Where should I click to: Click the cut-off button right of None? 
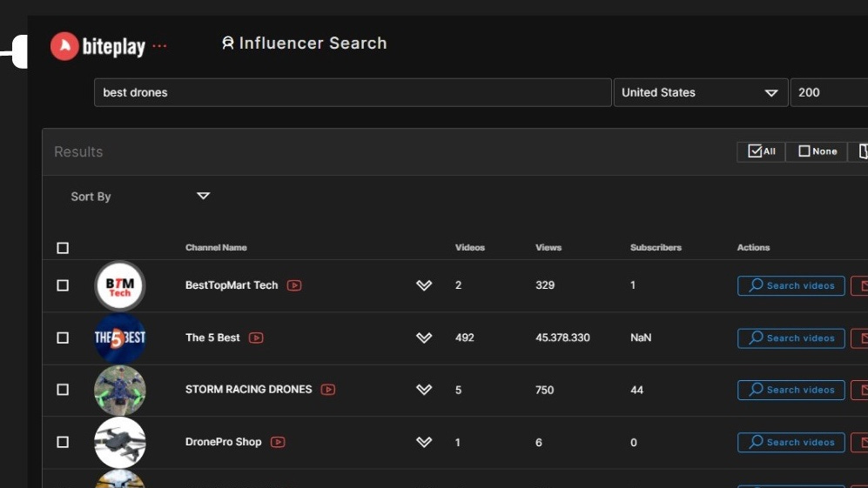coord(858,151)
